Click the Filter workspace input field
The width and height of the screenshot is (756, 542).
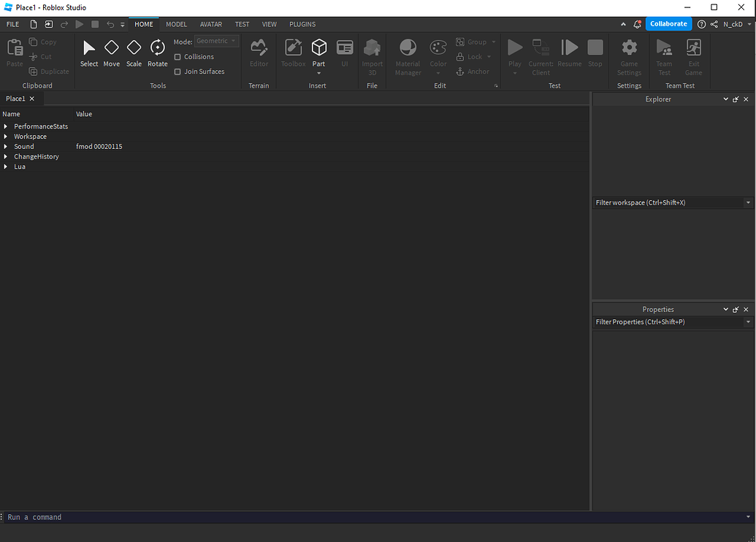pyautogui.click(x=668, y=203)
